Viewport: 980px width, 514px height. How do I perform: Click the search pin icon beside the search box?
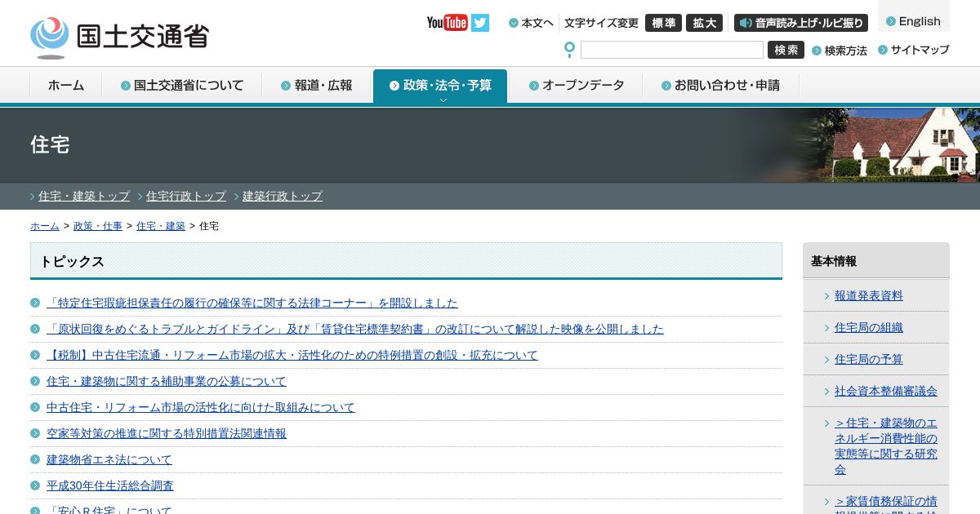[569, 50]
